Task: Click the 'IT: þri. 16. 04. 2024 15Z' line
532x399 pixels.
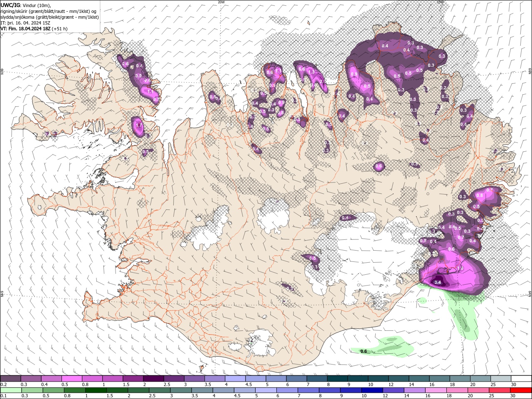Action: pos(26,23)
